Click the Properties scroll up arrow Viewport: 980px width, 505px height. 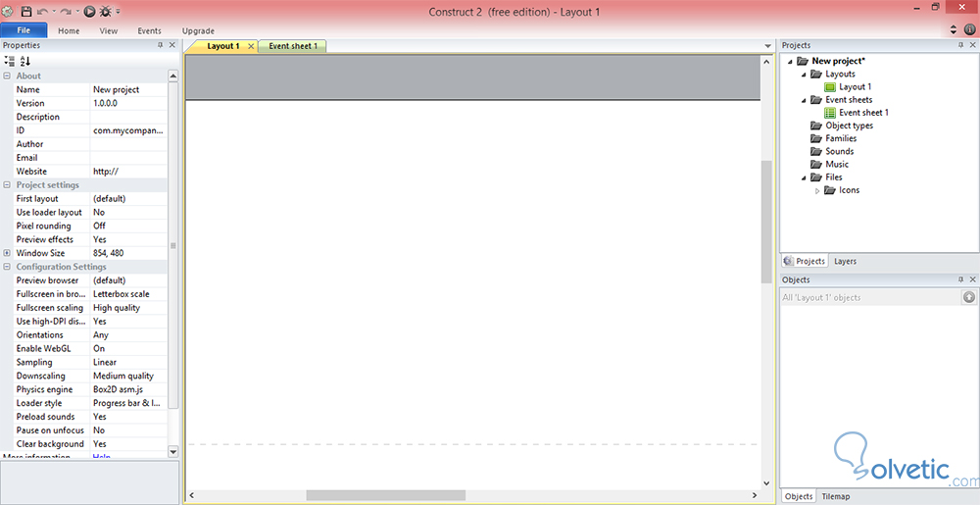(x=173, y=76)
